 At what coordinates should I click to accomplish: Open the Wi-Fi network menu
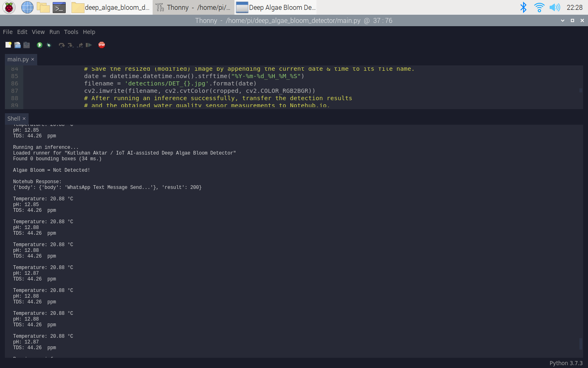pyautogui.click(x=539, y=7)
